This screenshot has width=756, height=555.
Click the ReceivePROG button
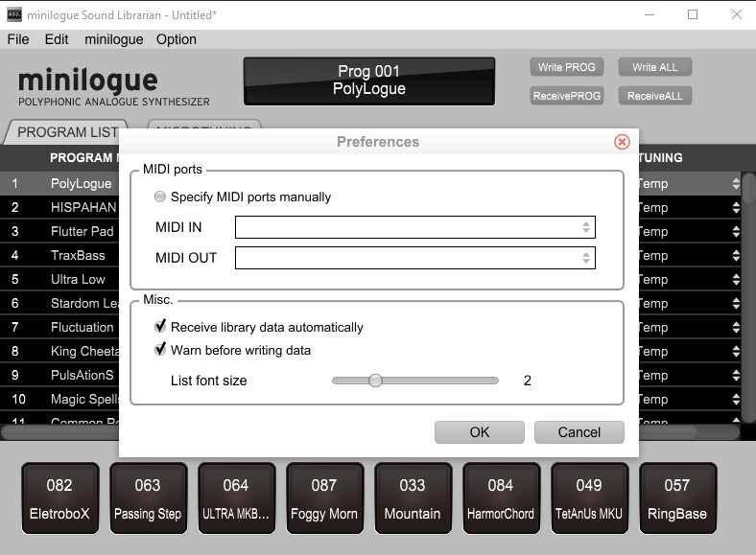coord(566,96)
